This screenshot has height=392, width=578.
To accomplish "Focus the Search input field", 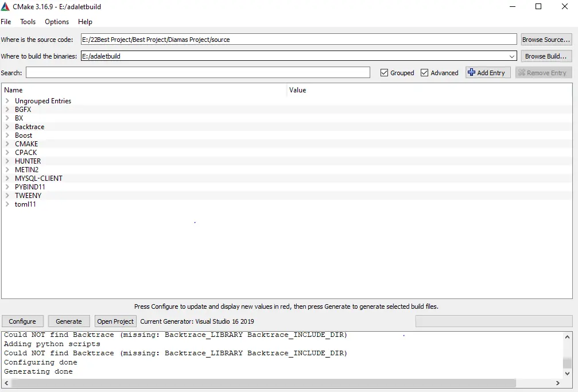I will click(x=198, y=73).
